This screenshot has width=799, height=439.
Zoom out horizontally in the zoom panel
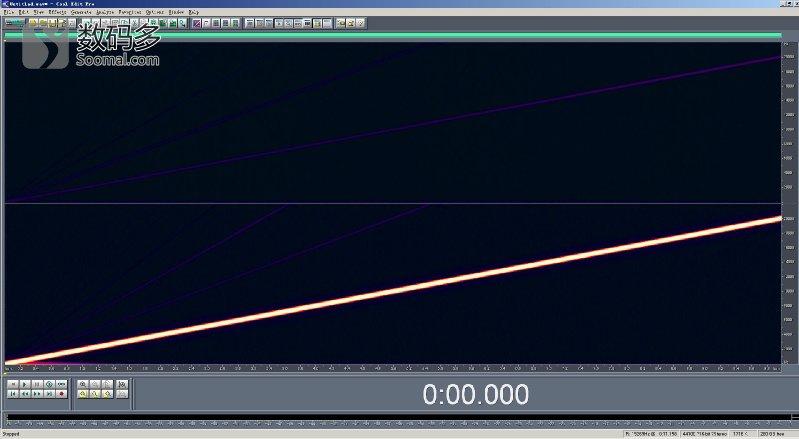click(x=95, y=384)
